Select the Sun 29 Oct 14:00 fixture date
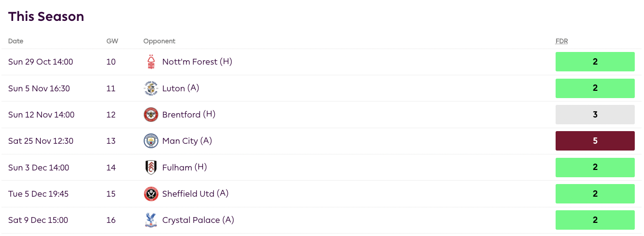The width and height of the screenshot is (644, 236). click(41, 62)
